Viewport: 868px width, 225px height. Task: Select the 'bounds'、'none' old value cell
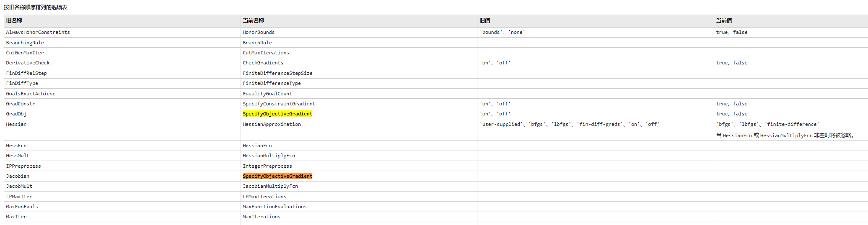click(502, 32)
